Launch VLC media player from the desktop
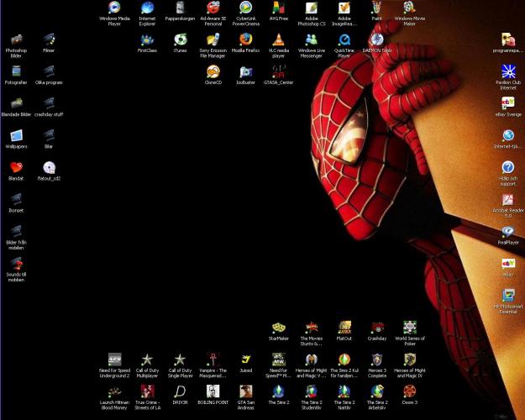This screenshot has width=525, height=420. (x=278, y=39)
